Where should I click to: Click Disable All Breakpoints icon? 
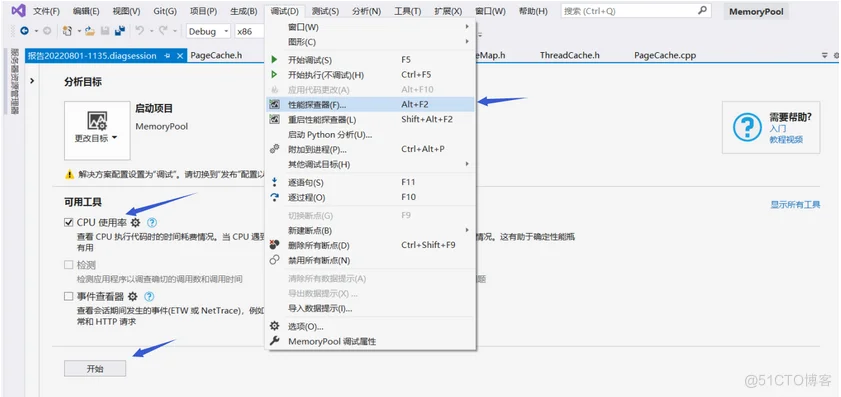pos(275,260)
